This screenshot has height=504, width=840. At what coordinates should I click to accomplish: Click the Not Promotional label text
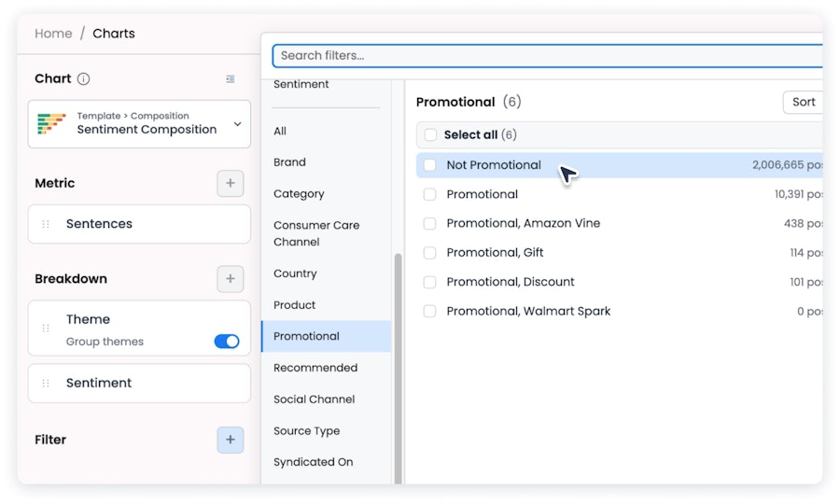[x=494, y=165]
